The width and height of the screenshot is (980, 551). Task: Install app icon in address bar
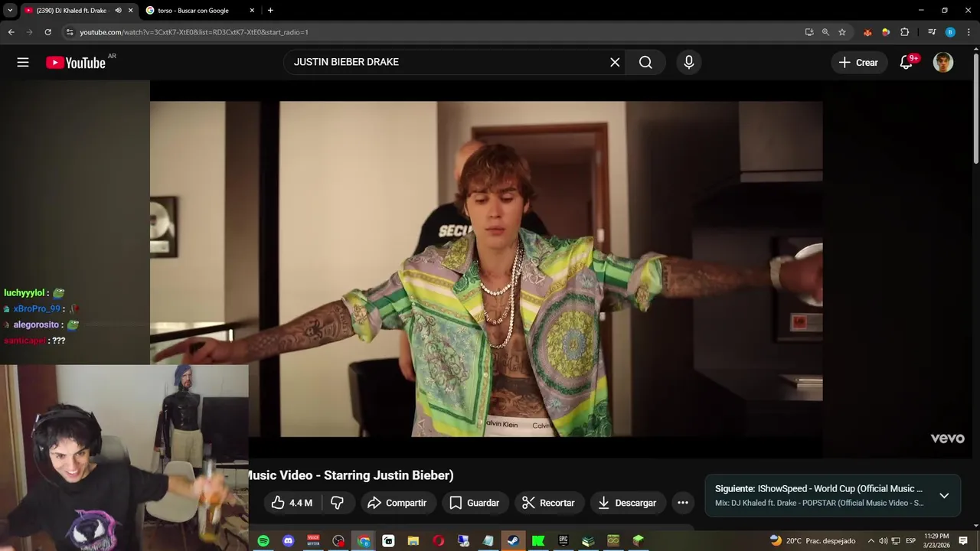click(x=809, y=32)
